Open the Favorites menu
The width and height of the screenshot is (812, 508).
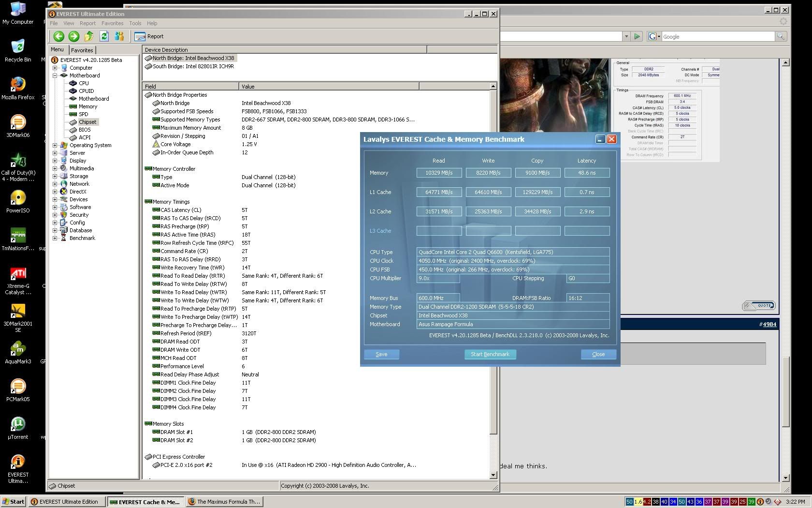click(112, 23)
